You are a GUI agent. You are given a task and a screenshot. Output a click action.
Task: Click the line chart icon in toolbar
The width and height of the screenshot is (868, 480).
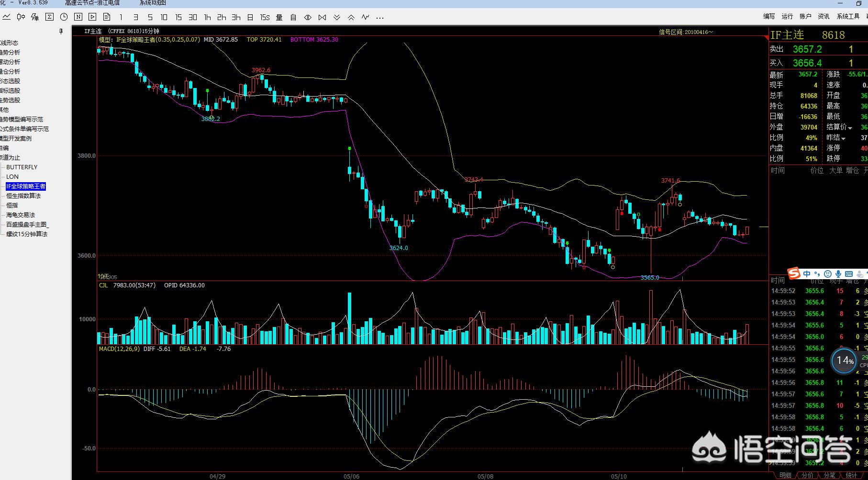coord(7,17)
